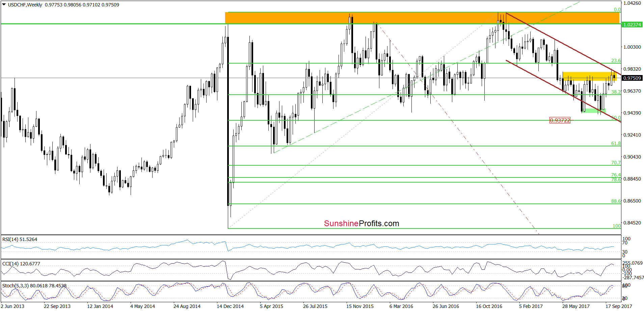Click the 14 Dec 2014 date label
Viewport: 644px width, 311px height.
(x=230, y=306)
